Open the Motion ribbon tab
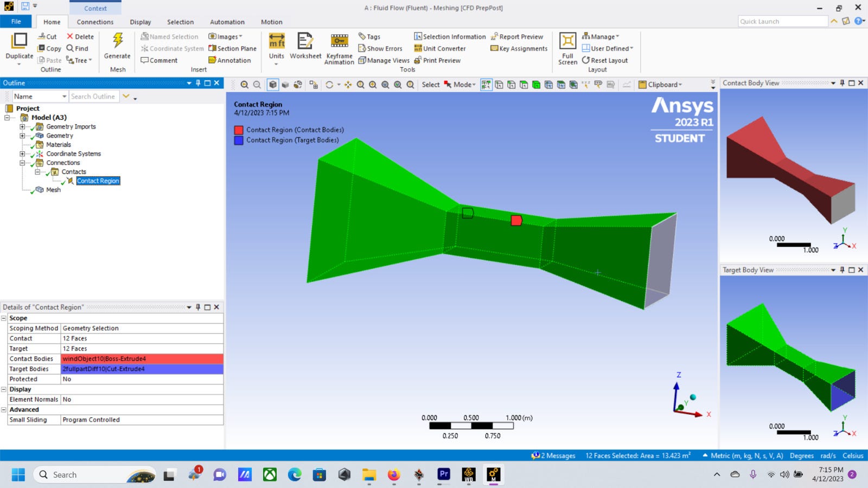868x488 pixels. 272,22
